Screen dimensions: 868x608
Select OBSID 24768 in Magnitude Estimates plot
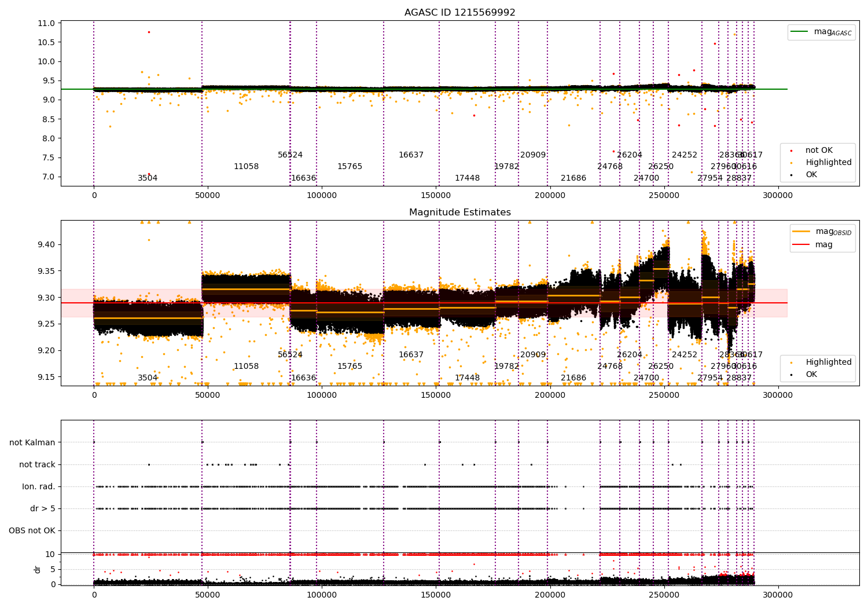click(x=610, y=367)
